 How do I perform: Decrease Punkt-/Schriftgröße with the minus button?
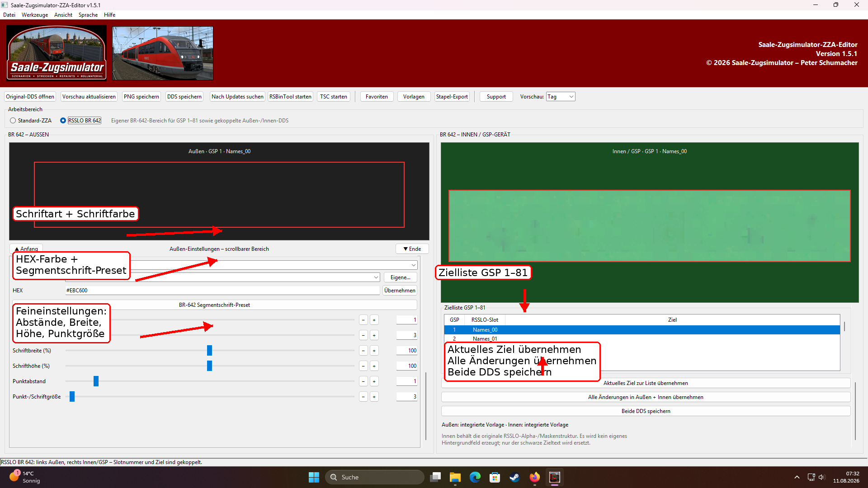pyautogui.click(x=363, y=397)
